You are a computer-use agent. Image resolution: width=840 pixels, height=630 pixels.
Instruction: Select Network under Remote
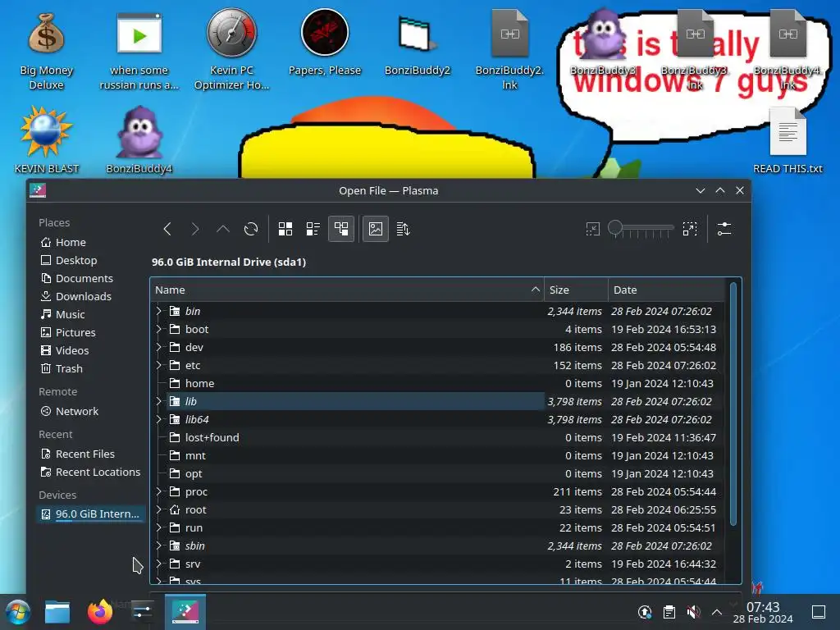point(90,412)
